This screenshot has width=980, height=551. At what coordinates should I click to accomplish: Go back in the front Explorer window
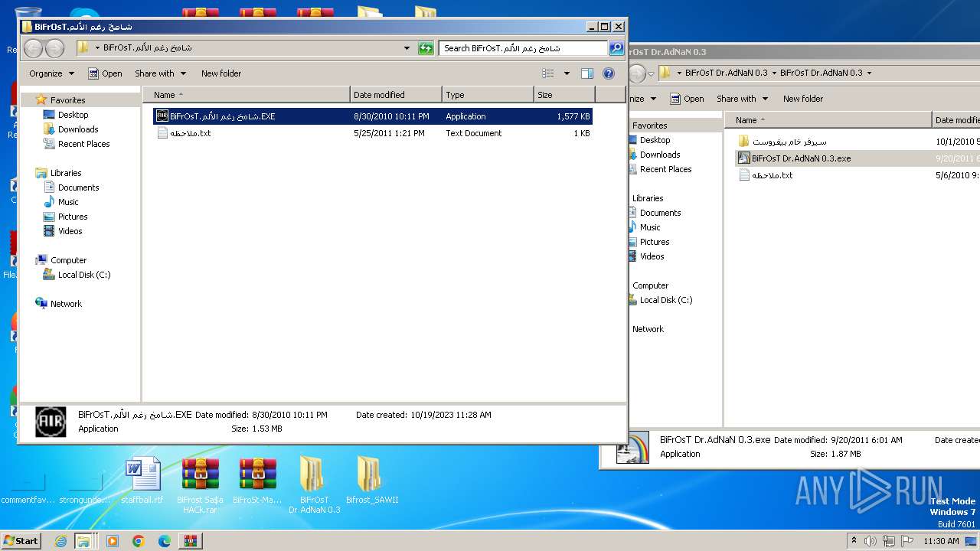34,48
